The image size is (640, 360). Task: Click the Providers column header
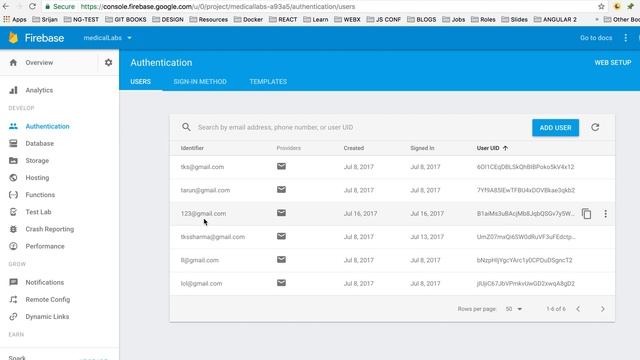click(289, 148)
